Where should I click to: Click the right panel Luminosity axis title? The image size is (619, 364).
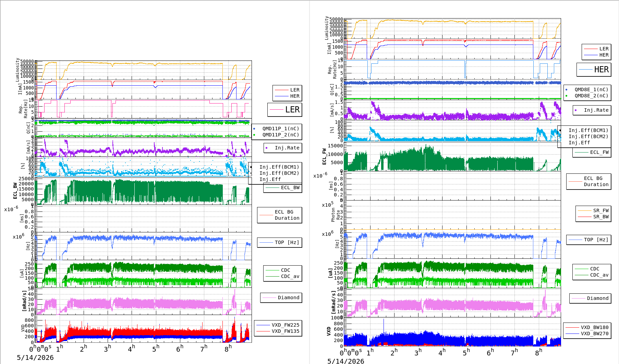click(x=327, y=28)
